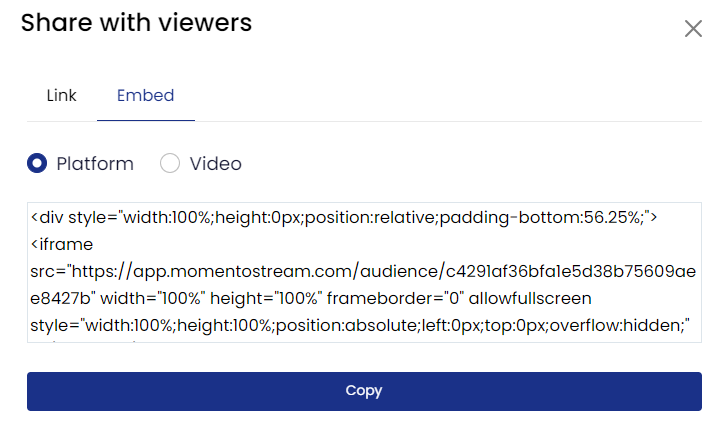Choose the Video radio button
Image resolution: width=723 pixels, height=422 pixels.
click(x=170, y=164)
